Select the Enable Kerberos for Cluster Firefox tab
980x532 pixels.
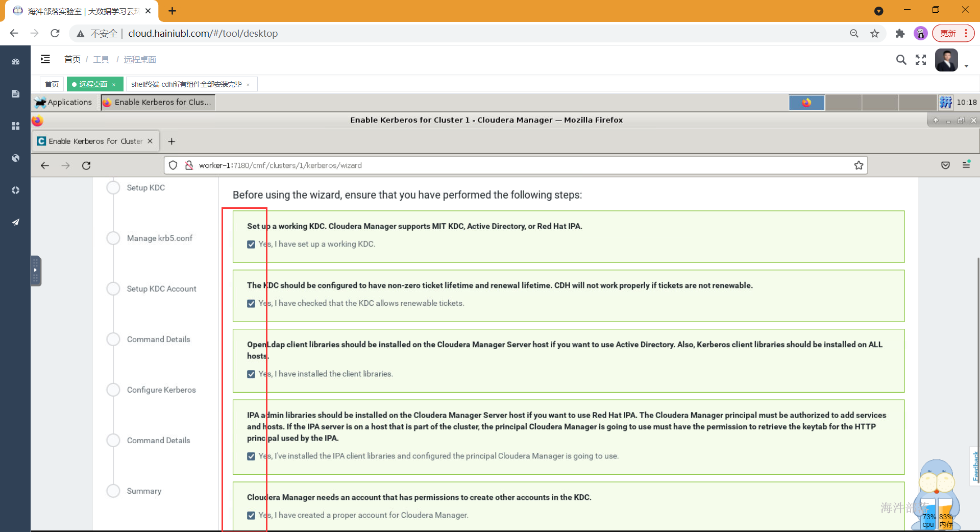coord(96,141)
